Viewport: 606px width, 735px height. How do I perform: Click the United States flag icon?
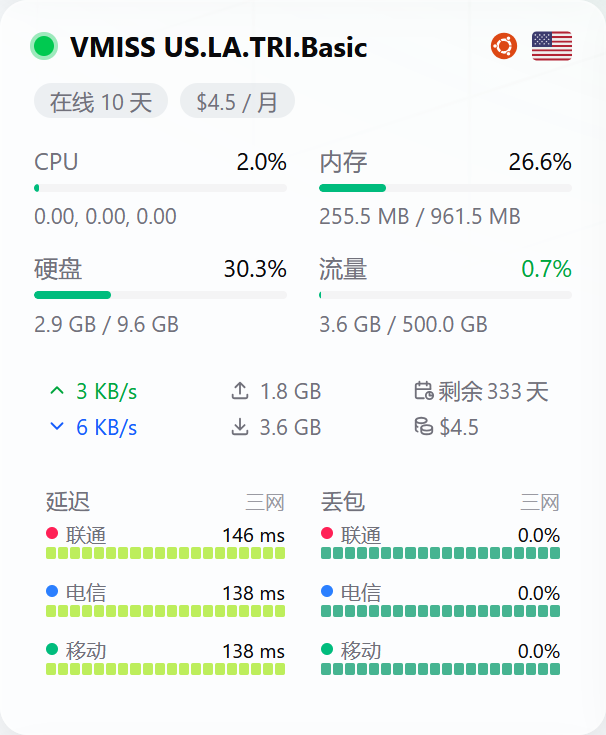click(x=552, y=46)
